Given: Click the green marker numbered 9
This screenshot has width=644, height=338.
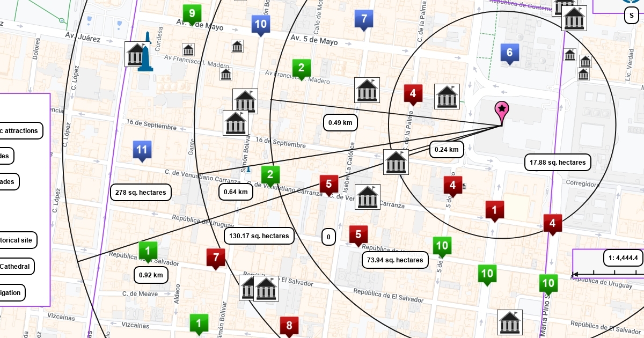Looking at the screenshot, I should pyautogui.click(x=192, y=13).
